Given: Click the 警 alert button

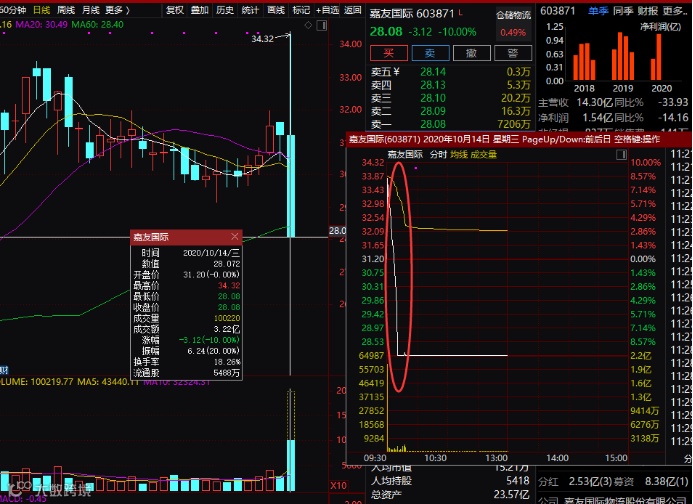Looking at the screenshot, I should (513, 53).
